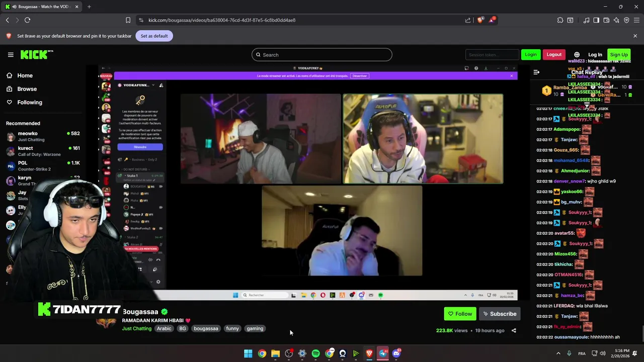Open recommended channel kurect

pyautogui.click(x=43, y=151)
